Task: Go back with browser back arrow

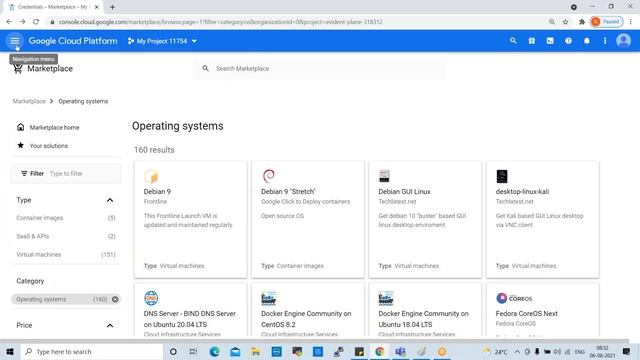Action: [9, 22]
